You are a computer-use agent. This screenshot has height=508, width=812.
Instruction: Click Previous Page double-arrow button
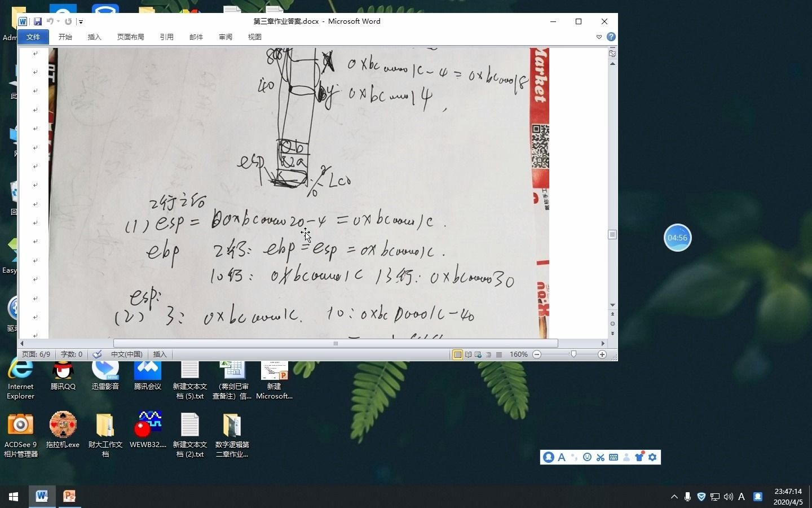(612, 314)
